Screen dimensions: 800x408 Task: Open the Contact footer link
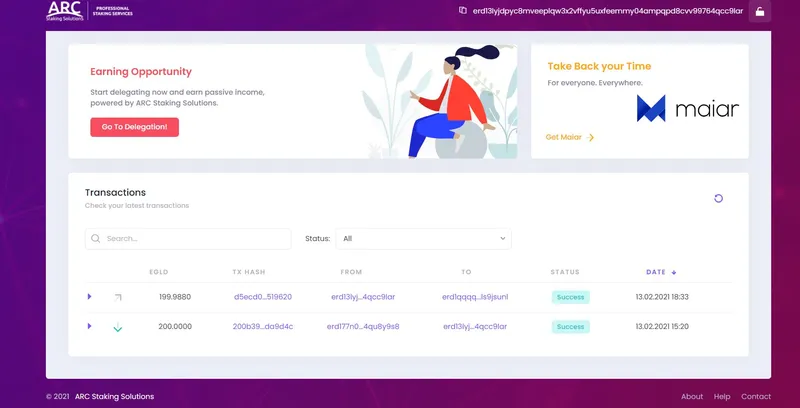tap(756, 397)
